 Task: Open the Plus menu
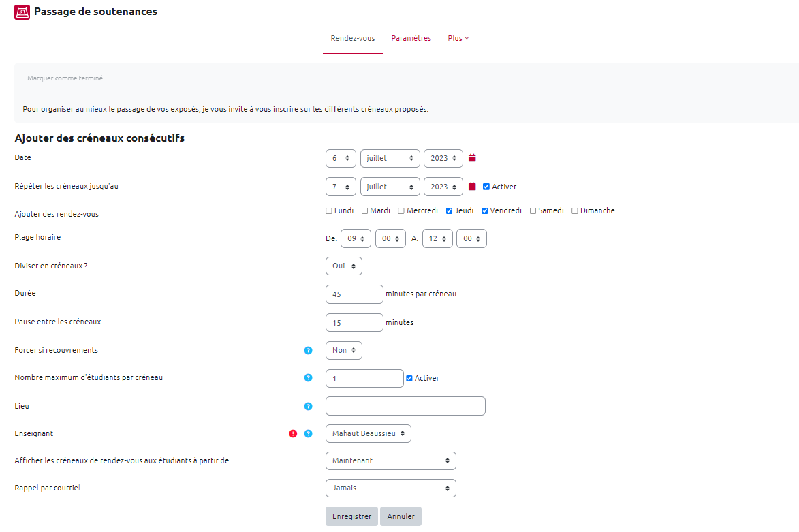pos(458,39)
